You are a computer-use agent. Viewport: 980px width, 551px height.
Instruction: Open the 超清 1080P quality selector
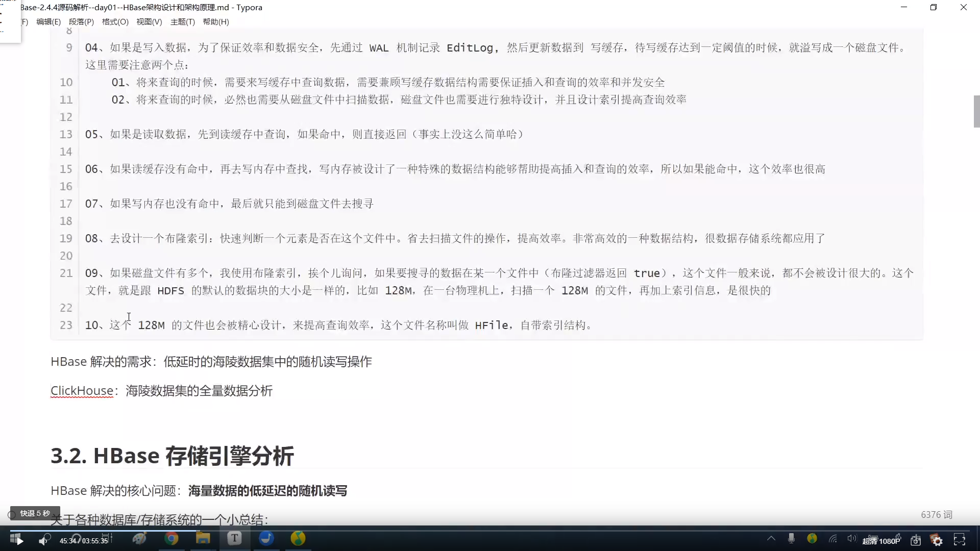pos(881,541)
